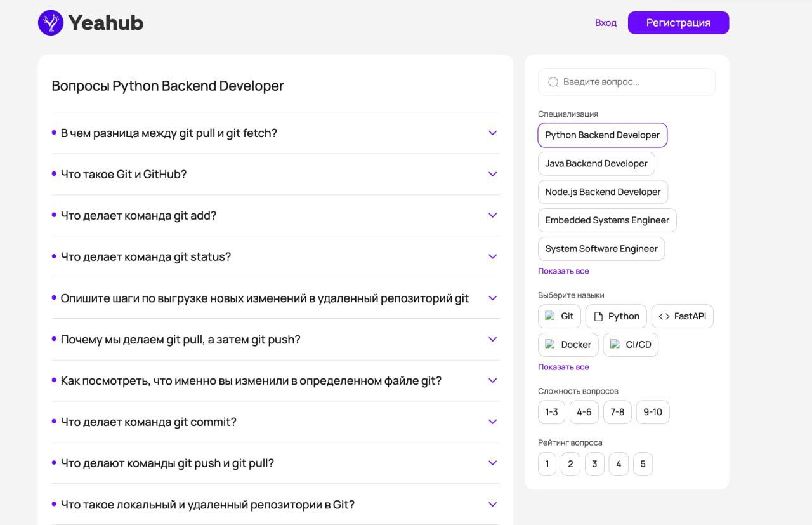Filter by question rating 1
Screen dimensions: 812x525
(547, 464)
